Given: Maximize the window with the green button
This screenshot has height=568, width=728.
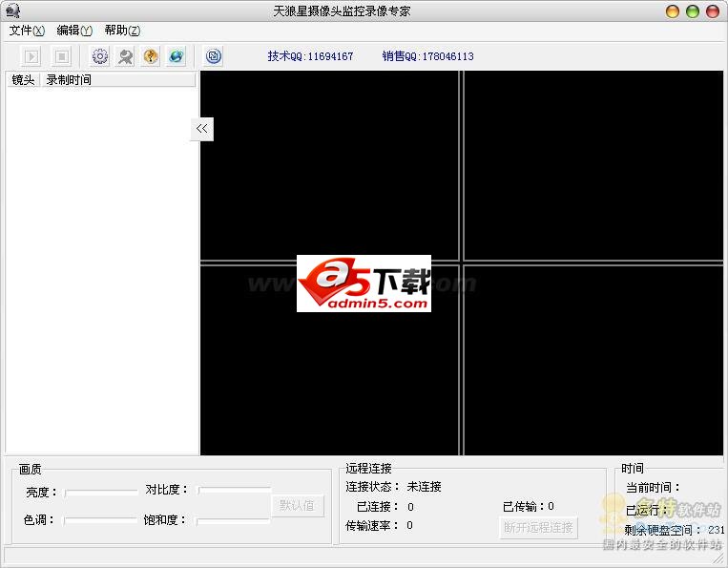Looking at the screenshot, I should point(693,11).
